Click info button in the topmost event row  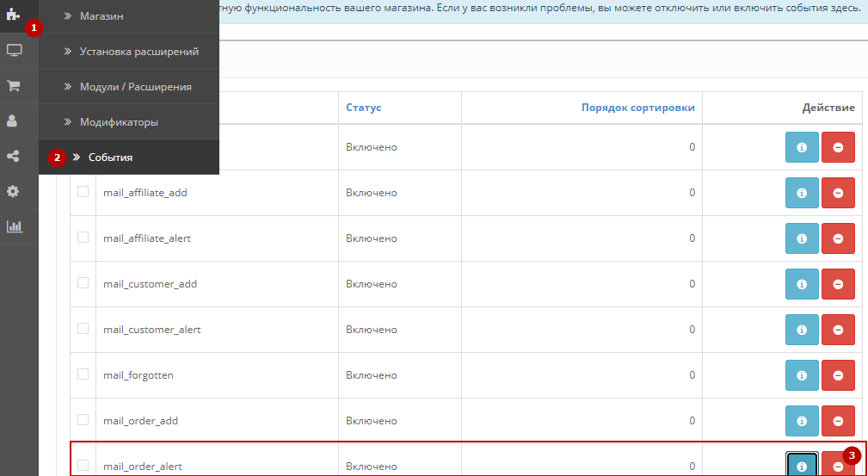[x=802, y=147]
